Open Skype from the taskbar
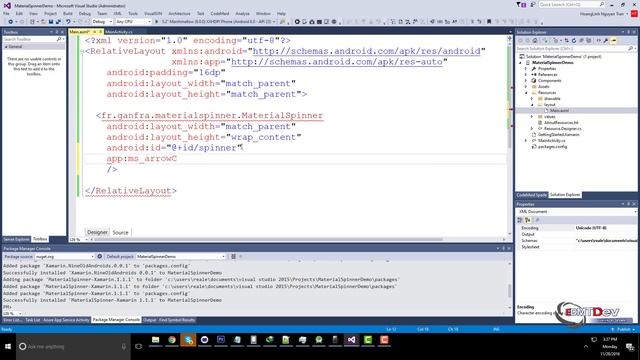 tap(188, 340)
